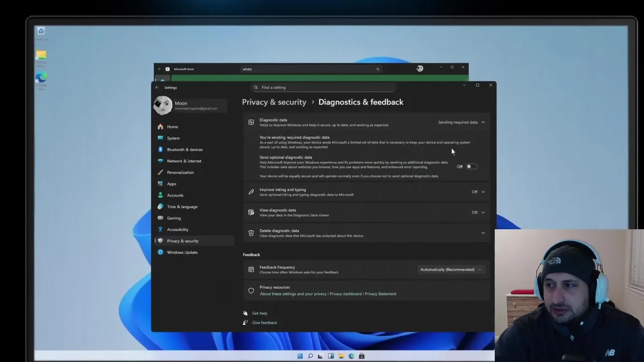The image size is (644, 362).
Task: Click the Diagnostics & feedback page title
Action: point(361,102)
